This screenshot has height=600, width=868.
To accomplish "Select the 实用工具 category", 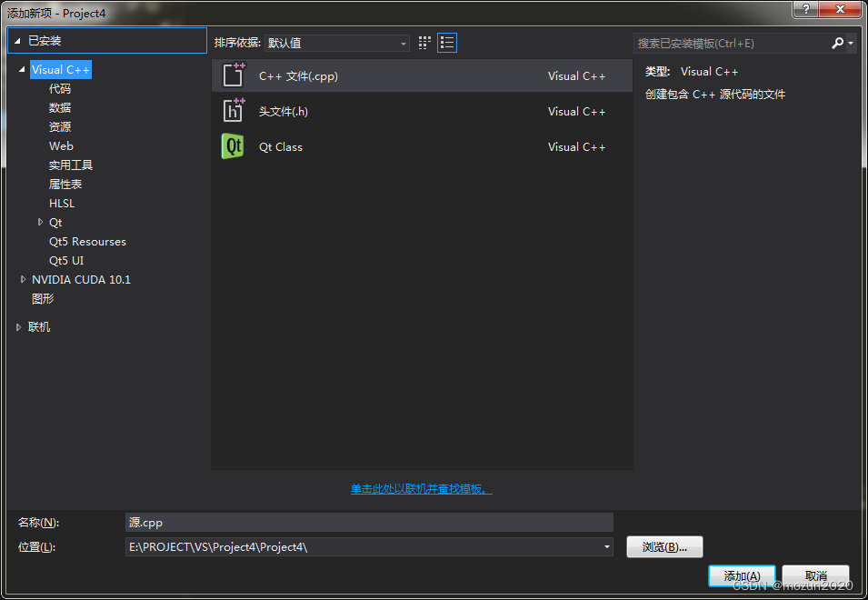I will point(71,165).
